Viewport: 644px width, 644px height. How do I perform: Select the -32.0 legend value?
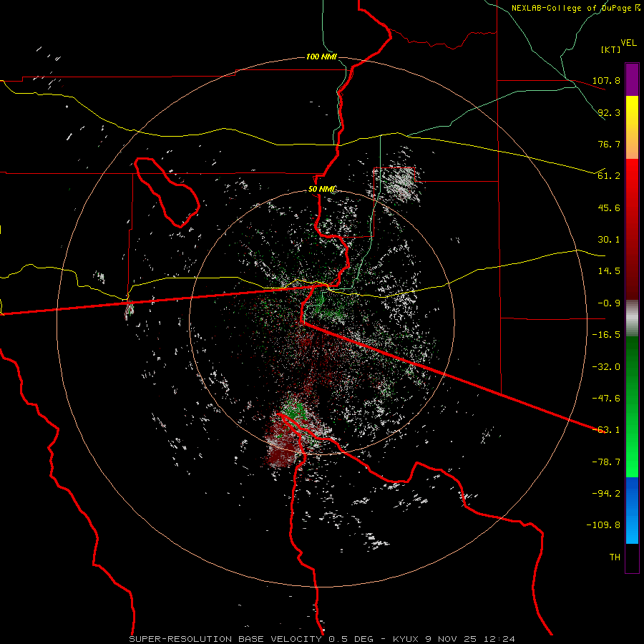click(606, 367)
